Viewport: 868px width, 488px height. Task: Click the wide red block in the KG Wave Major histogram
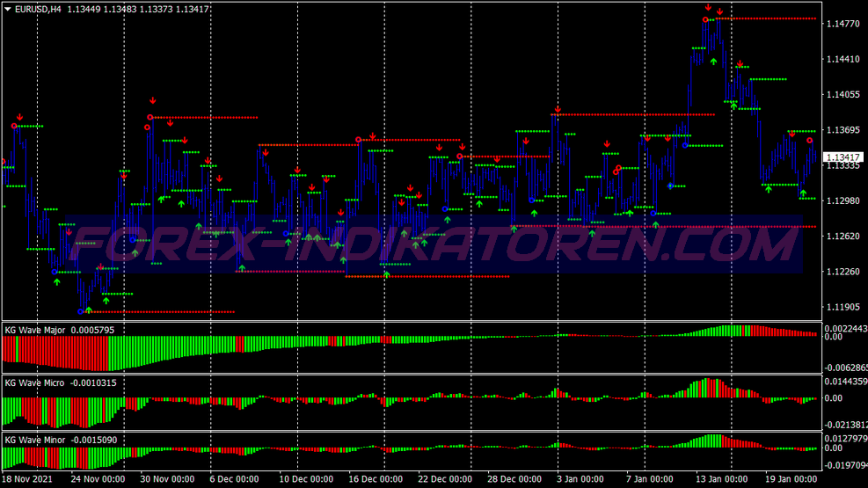tap(55, 350)
